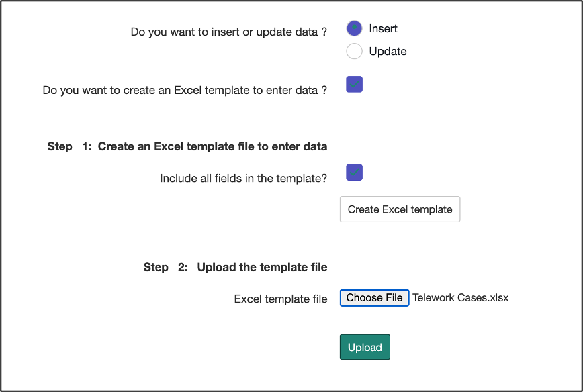Open the Choose File picker
This screenshot has height=392, width=583.
click(374, 298)
